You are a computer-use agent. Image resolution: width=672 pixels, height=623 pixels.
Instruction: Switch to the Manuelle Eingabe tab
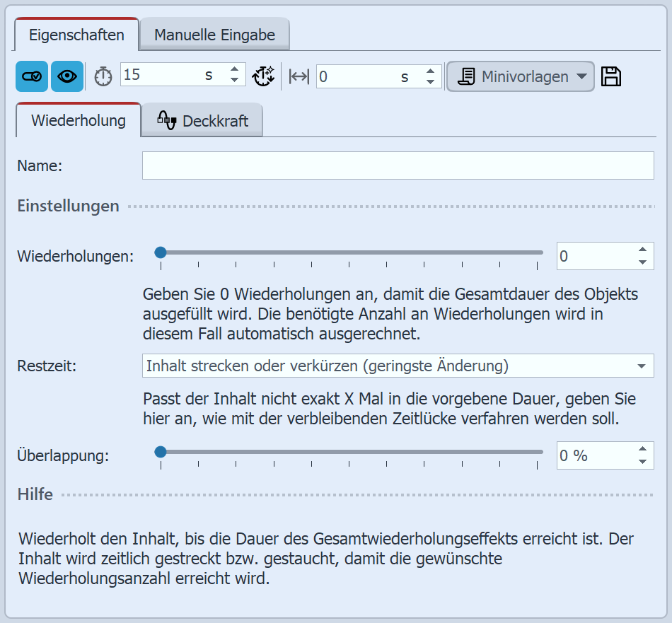click(x=214, y=33)
